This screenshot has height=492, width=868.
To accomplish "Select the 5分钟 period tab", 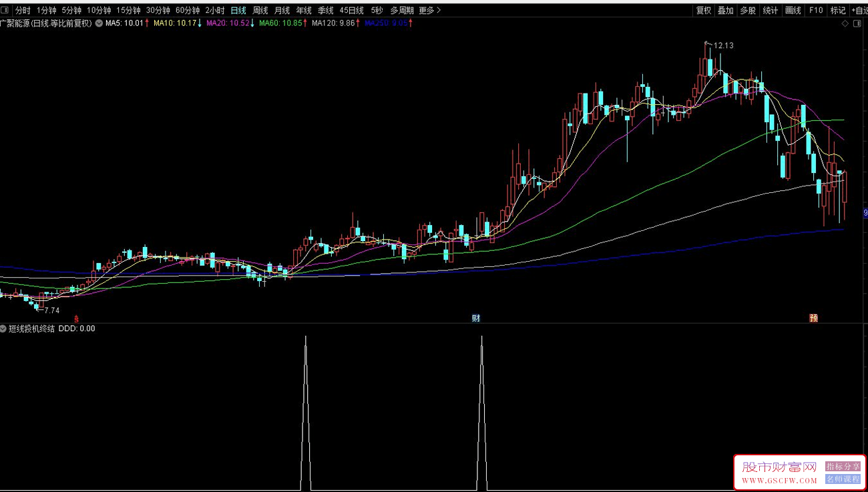I will point(71,11).
